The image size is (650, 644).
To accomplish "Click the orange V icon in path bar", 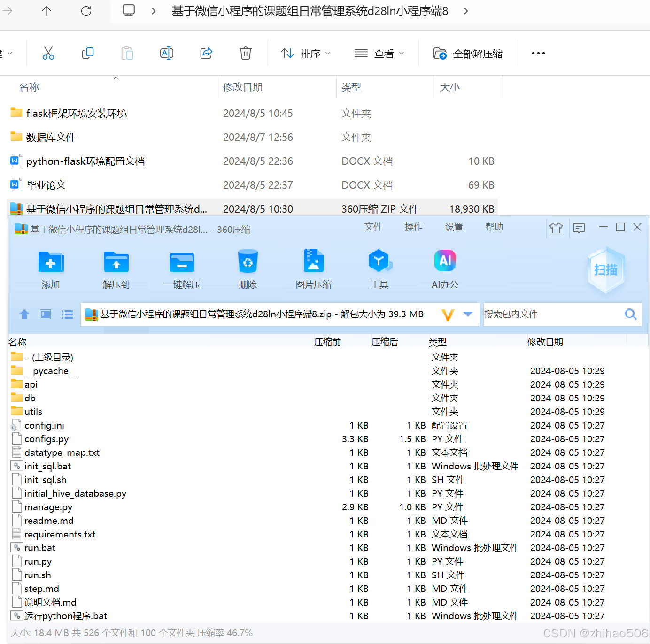I will (448, 314).
